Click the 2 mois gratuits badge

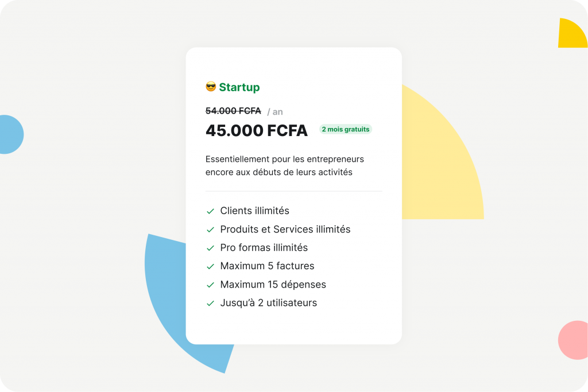[346, 130]
